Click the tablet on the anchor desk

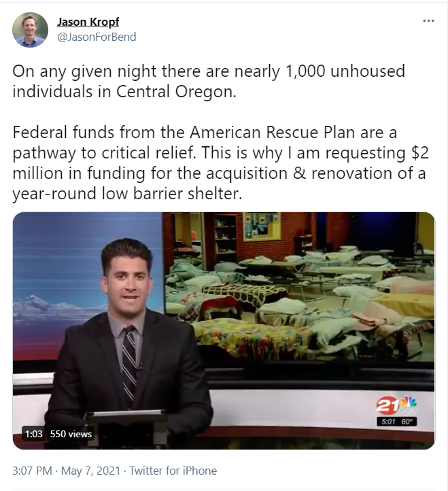coord(127,415)
